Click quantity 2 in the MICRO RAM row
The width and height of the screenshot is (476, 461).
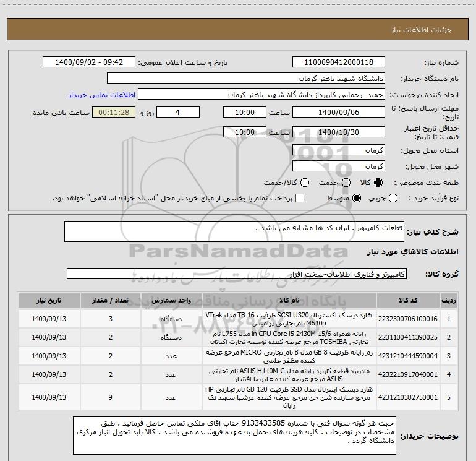click(111, 356)
